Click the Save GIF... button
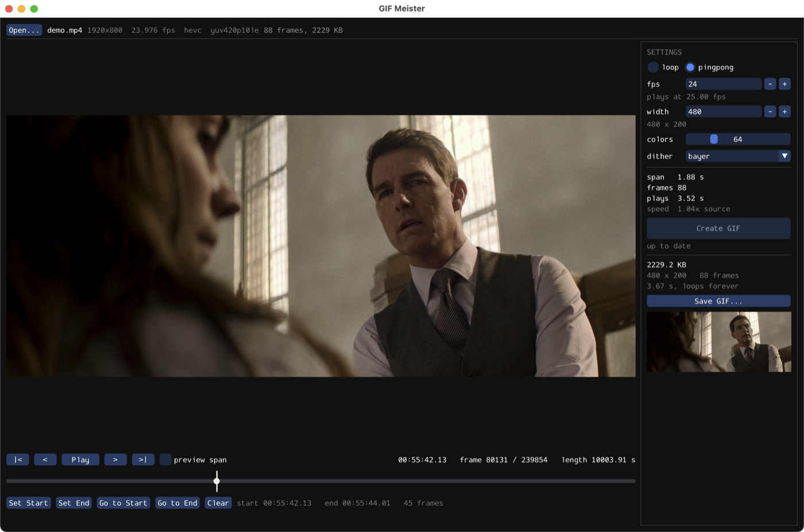 pyautogui.click(x=718, y=301)
